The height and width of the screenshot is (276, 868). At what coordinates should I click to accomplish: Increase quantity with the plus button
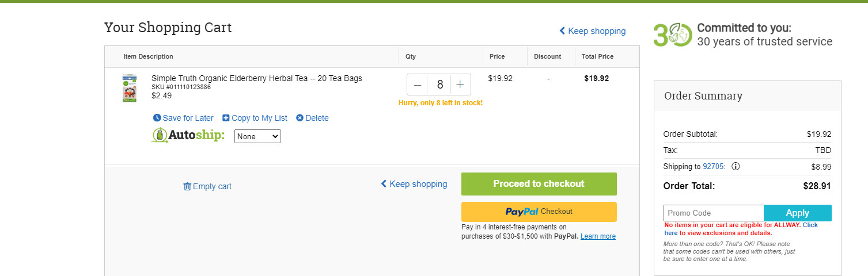(460, 85)
